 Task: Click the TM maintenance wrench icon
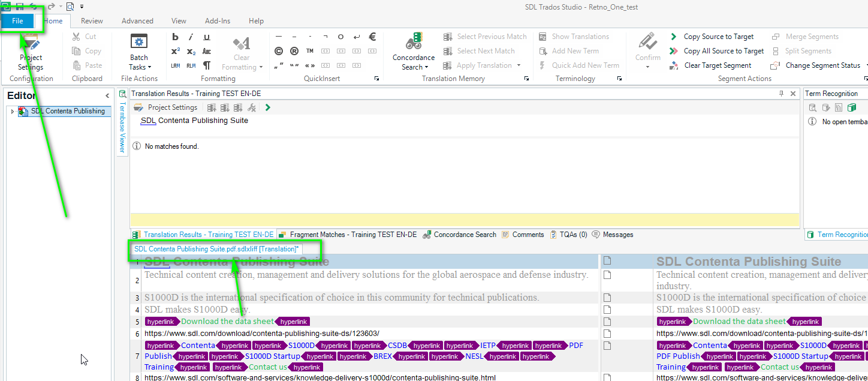pyautogui.click(x=252, y=107)
